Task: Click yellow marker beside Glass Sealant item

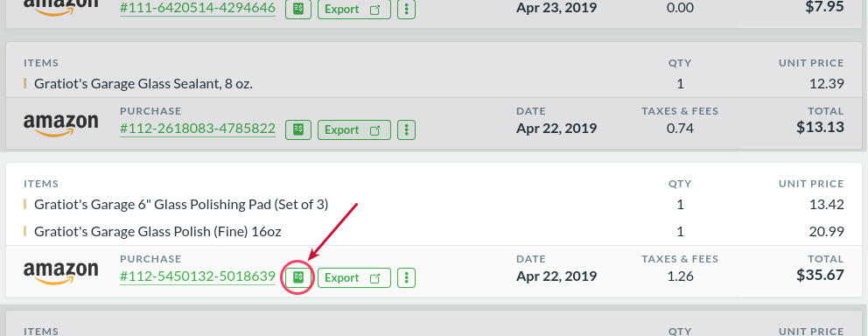Action: coord(24,84)
